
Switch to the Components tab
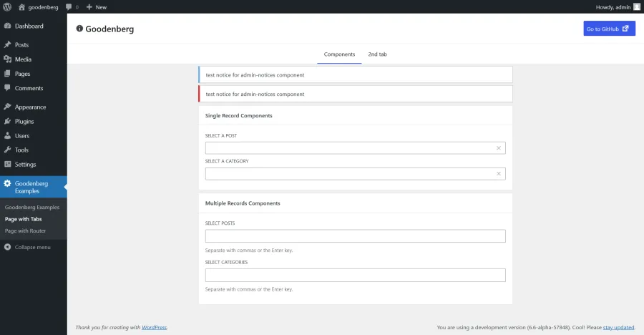[x=339, y=54]
